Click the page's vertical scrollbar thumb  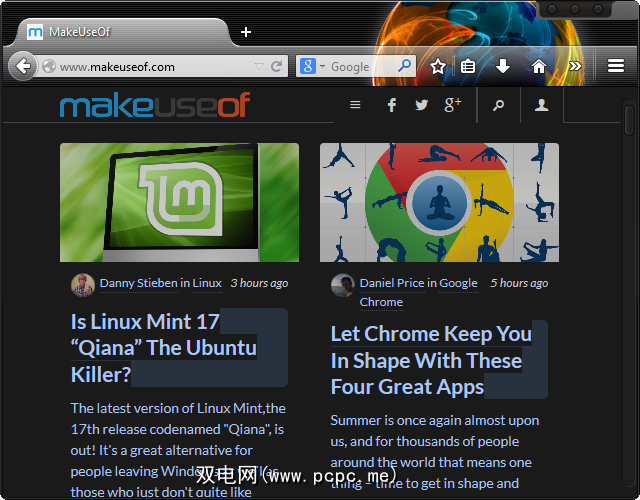629,120
